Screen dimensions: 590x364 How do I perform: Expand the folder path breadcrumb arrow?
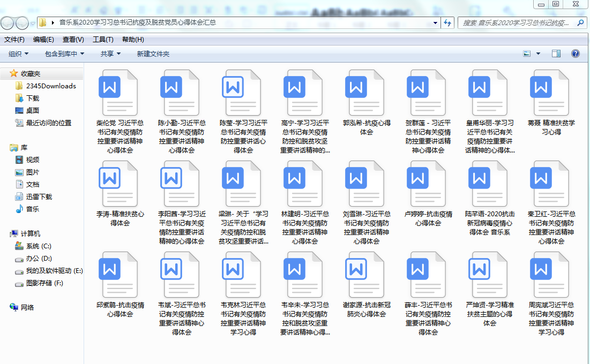pos(53,22)
